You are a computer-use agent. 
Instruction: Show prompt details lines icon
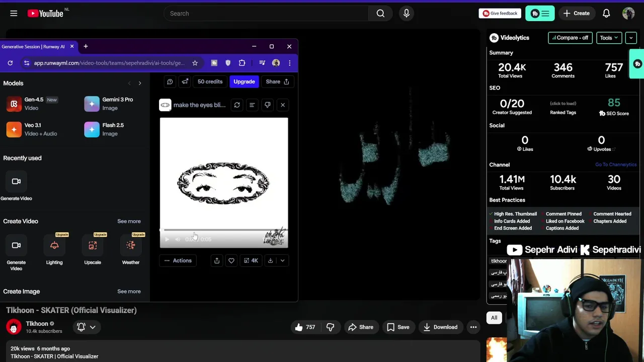tap(252, 105)
